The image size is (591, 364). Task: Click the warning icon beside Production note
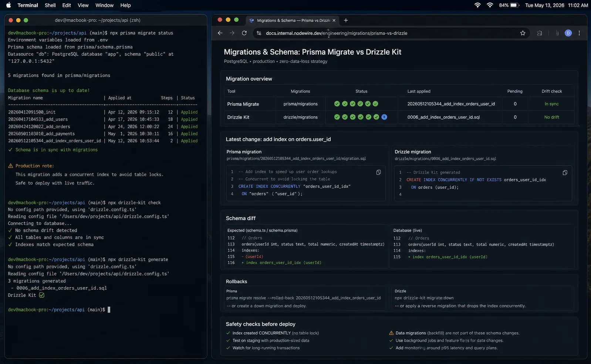tap(10, 166)
